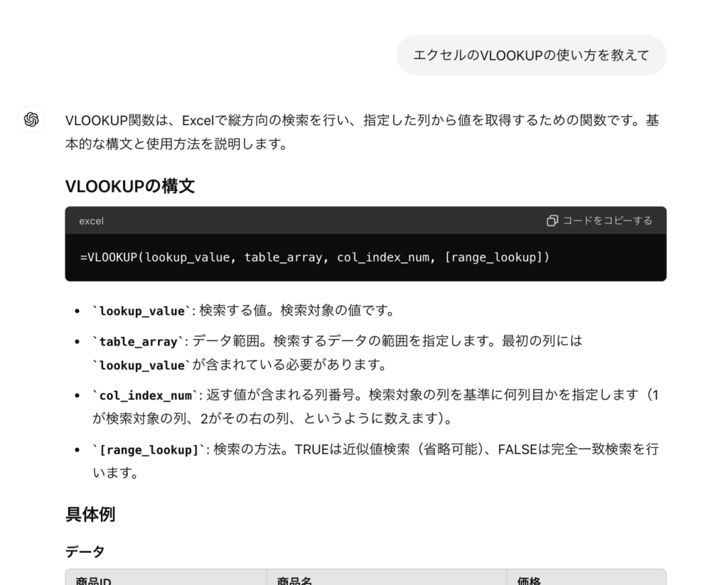
Task: Click the inline code col_index_num in the bullet list
Action: [141, 395]
